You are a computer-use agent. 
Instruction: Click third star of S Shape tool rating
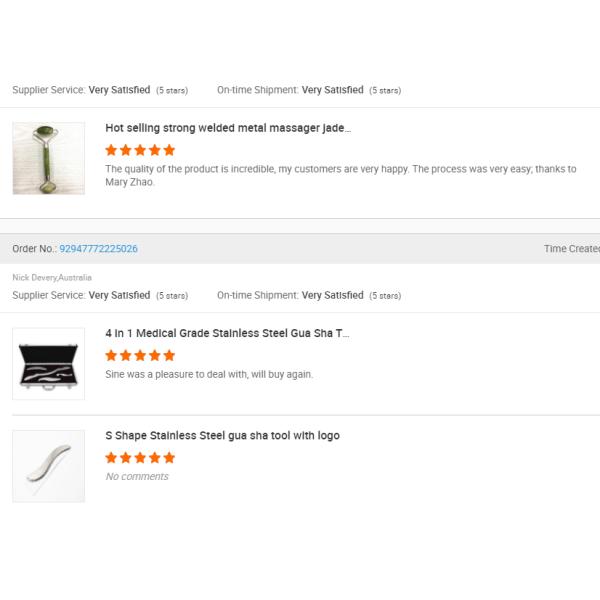point(140,458)
